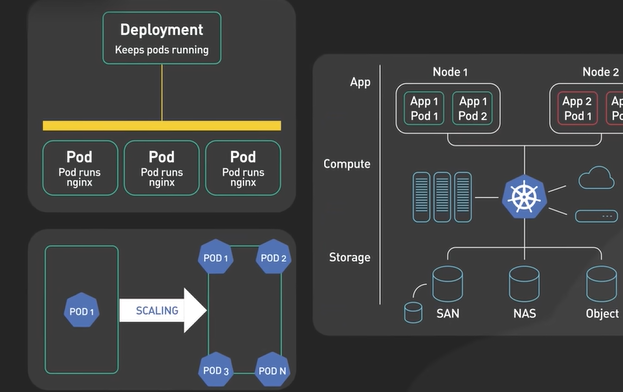Select the cloud icon beside Kubernetes

[596, 178]
